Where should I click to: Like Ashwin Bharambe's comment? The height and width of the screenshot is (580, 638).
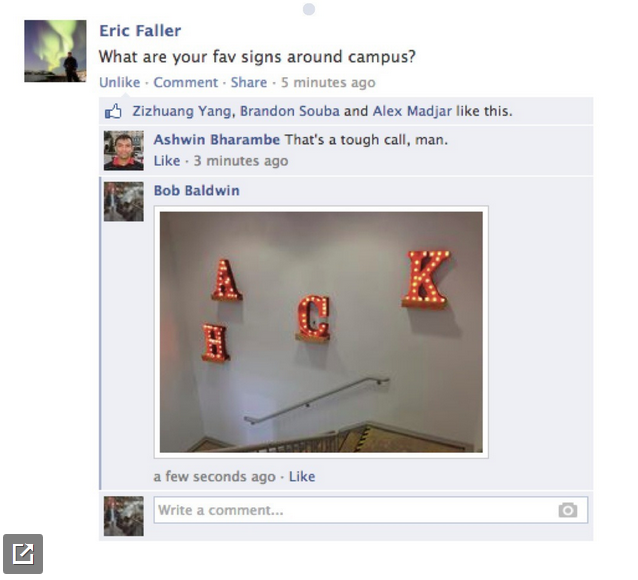point(167,161)
